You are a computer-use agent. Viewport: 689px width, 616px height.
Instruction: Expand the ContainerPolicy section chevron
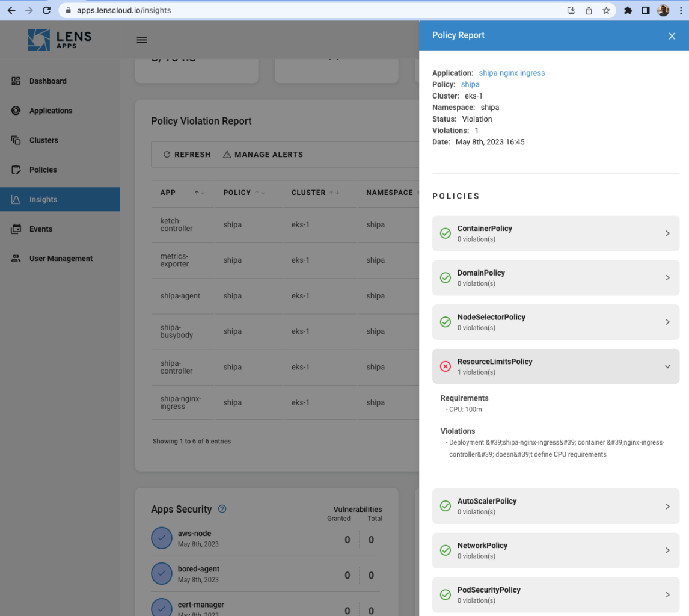(x=667, y=233)
